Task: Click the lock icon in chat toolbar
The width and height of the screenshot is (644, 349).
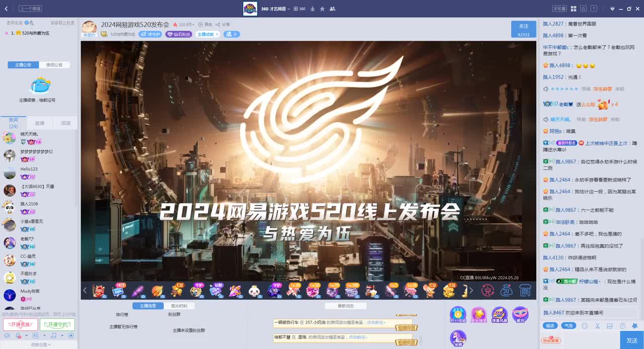Action: point(622,326)
